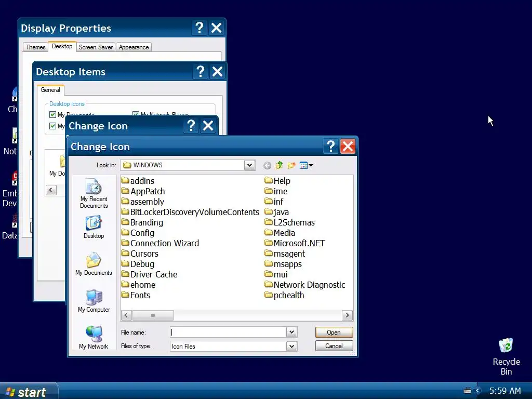The width and height of the screenshot is (532, 399).
Task: Select the pchealth folder
Action: [x=284, y=295]
